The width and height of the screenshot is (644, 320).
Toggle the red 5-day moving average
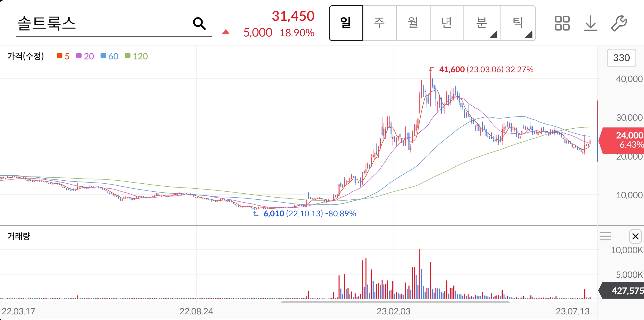[x=63, y=56]
